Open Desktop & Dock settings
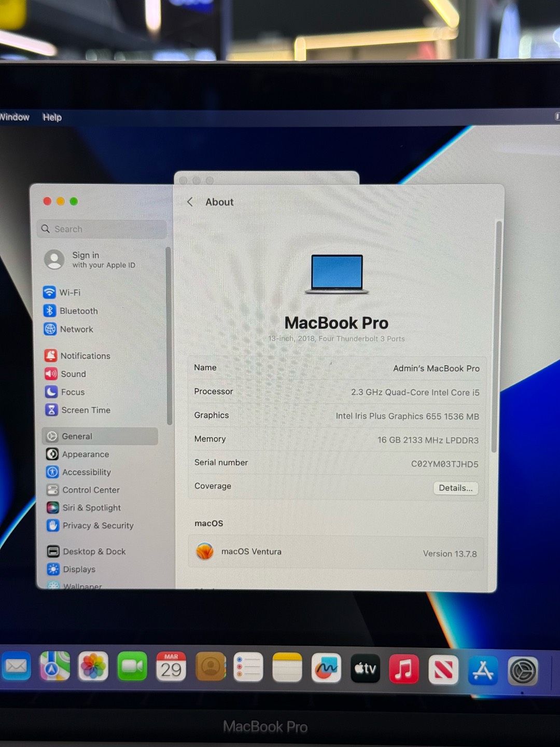The image size is (560, 747). point(87,551)
